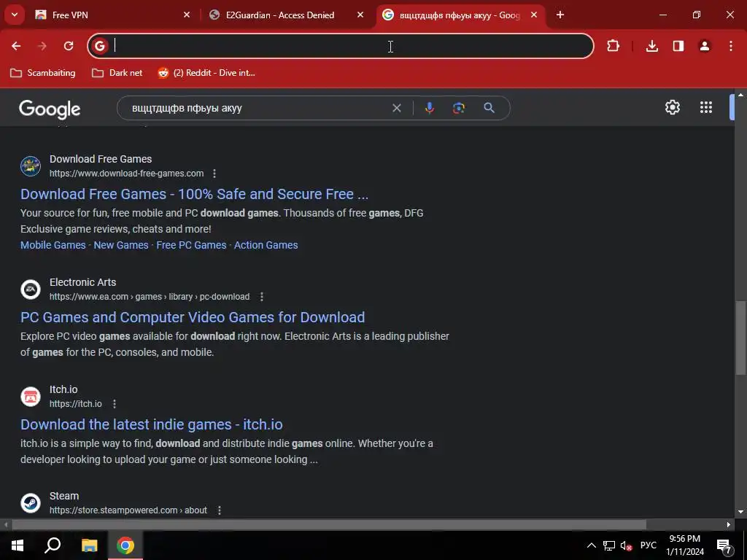This screenshot has height=560, width=747.
Task: Focus the Chrome address bar
Action: pos(340,46)
